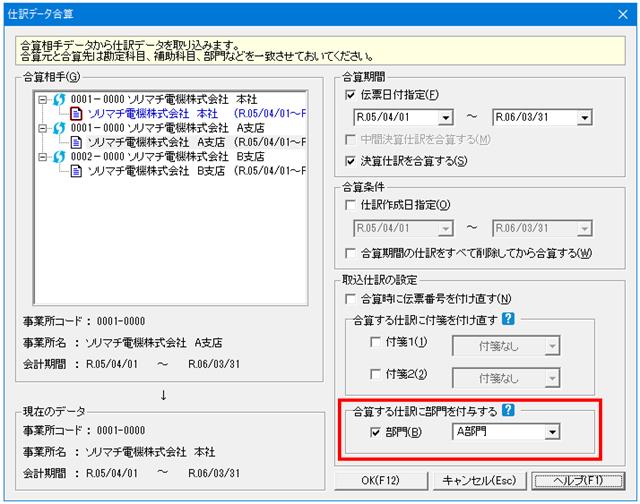Click the document icon for B支店 data
The image size is (640, 504).
coord(76,171)
